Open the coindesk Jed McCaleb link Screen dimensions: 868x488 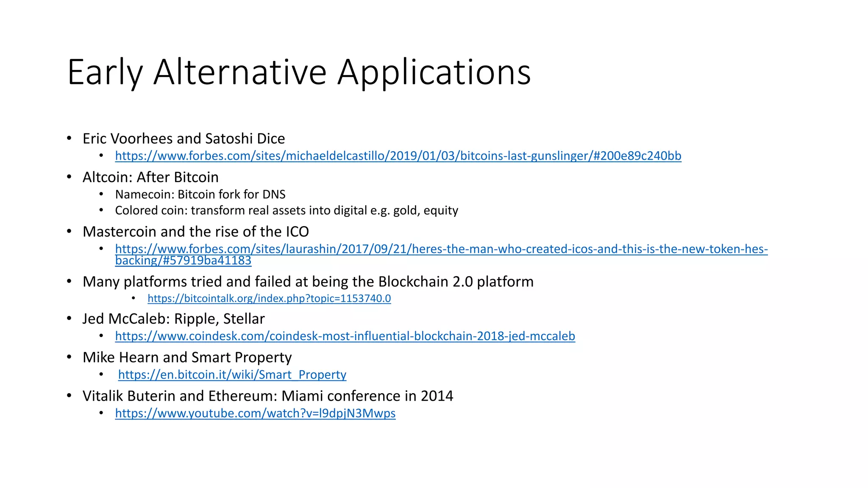coord(345,336)
